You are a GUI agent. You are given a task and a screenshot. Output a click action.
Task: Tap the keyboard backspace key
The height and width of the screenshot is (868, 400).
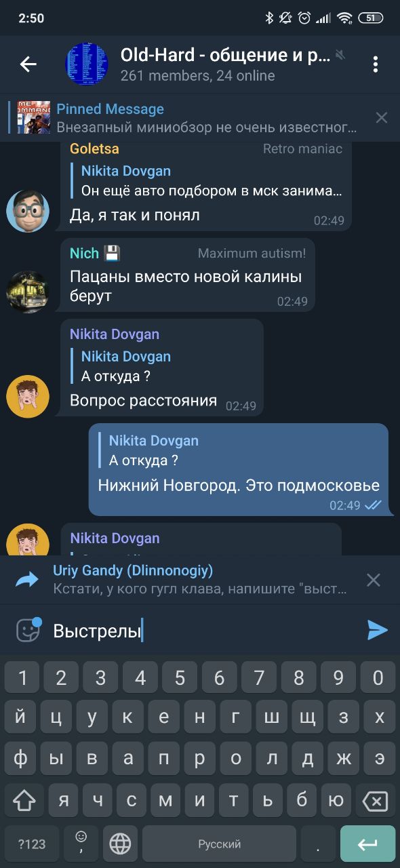375,800
